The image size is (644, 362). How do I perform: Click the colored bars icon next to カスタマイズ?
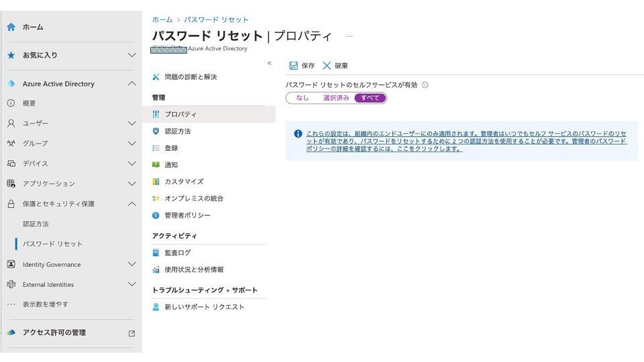click(x=156, y=182)
